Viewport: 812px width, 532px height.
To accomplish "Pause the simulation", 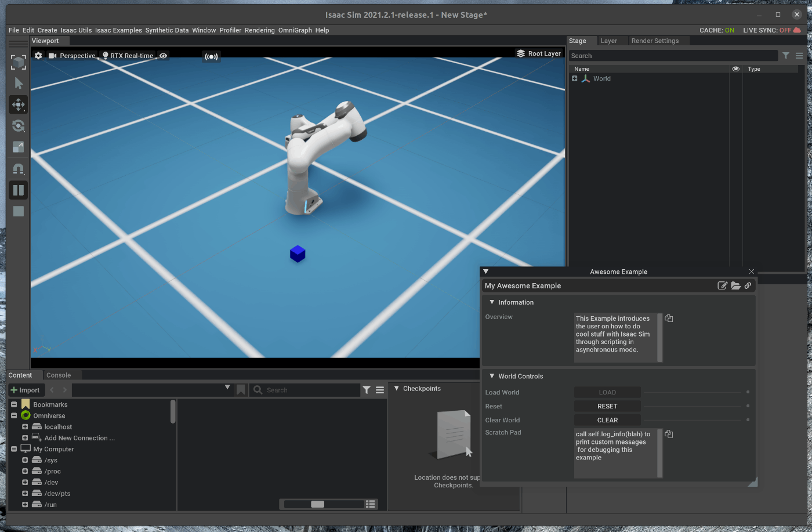I will pos(19,190).
